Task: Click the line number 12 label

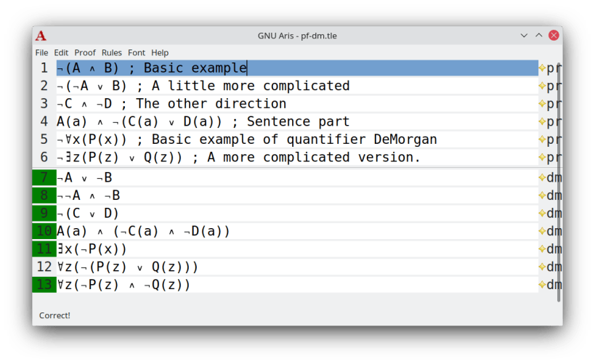Action: (x=44, y=267)
